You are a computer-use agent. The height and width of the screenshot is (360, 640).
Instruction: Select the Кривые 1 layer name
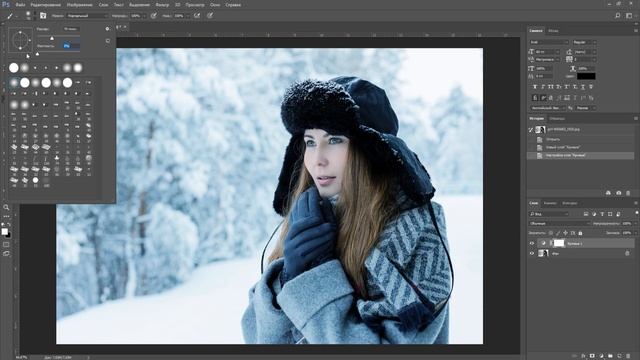pyautogui.click(x=575, y=244)
